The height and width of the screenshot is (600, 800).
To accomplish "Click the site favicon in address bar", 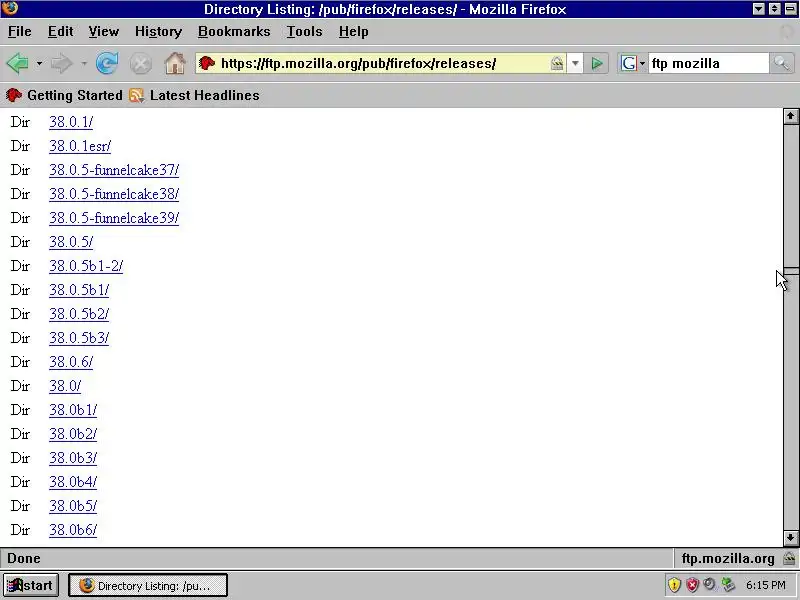I will point(207,63).
